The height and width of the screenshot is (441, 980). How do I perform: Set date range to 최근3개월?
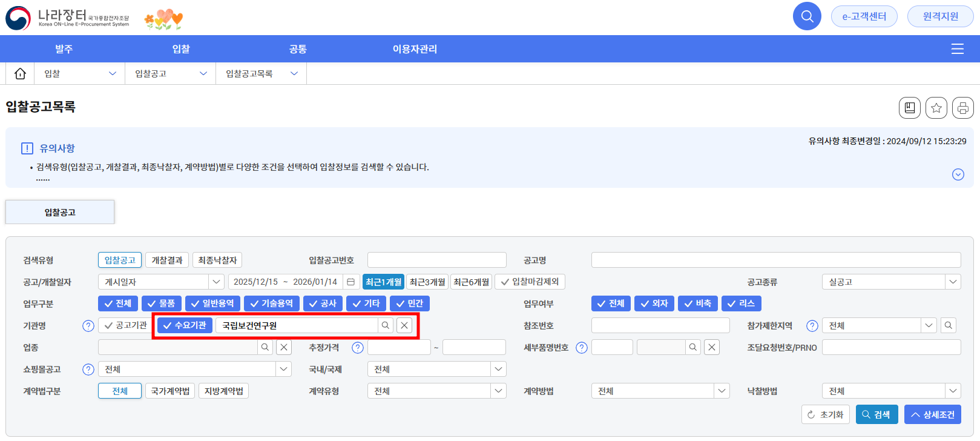pyautogui.click(x=427, y=282)
